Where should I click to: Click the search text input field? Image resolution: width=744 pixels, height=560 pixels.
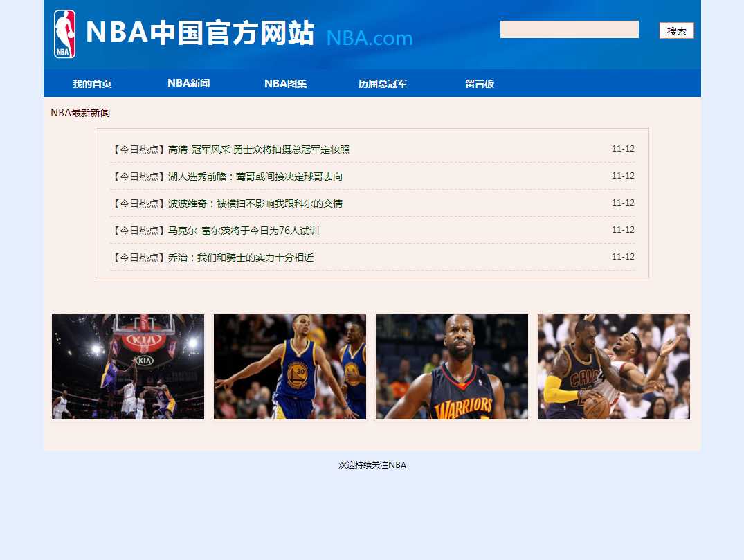point(569,30)
